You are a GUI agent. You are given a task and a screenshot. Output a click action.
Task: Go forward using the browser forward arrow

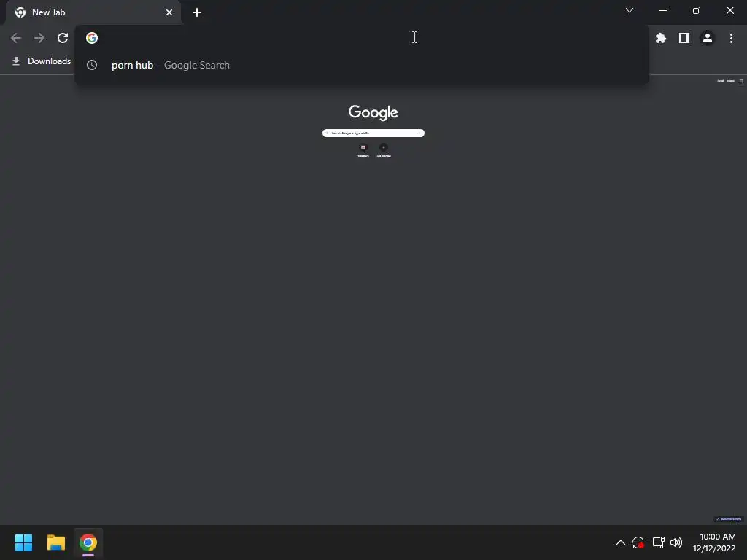coord(39,38)
